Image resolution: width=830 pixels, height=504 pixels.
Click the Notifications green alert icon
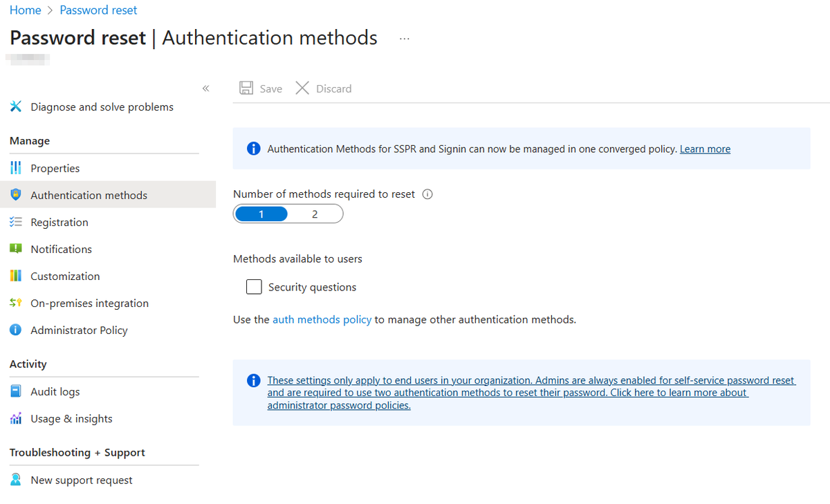tap(16, 249)
